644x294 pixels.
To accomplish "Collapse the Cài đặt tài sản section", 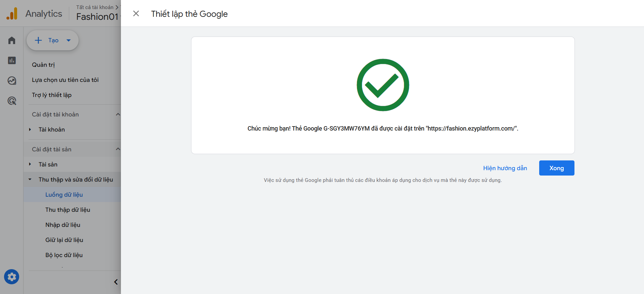I will 118,149.
